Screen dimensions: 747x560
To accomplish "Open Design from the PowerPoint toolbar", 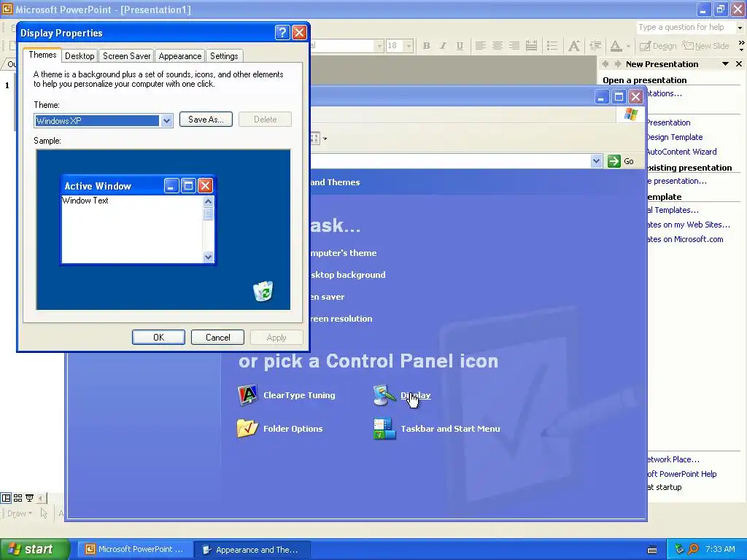I will point(658,46).
